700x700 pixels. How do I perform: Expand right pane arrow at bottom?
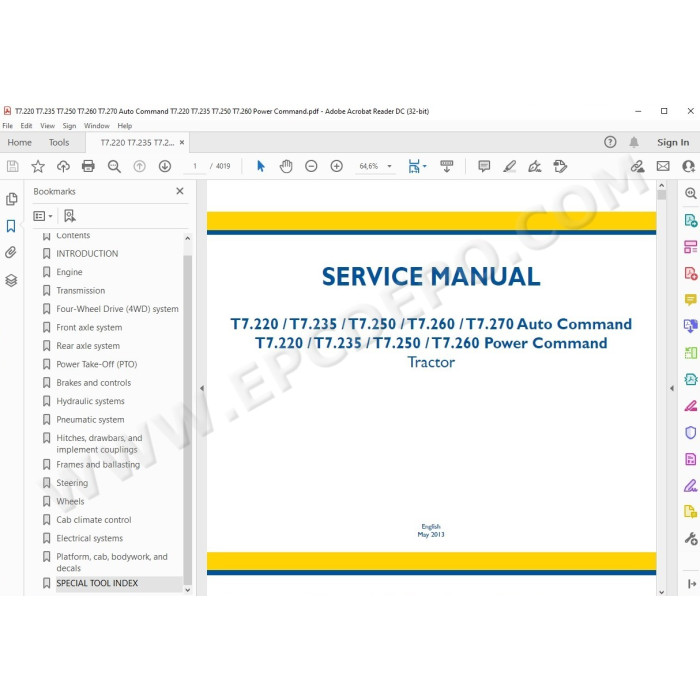(x=692, y=583)
